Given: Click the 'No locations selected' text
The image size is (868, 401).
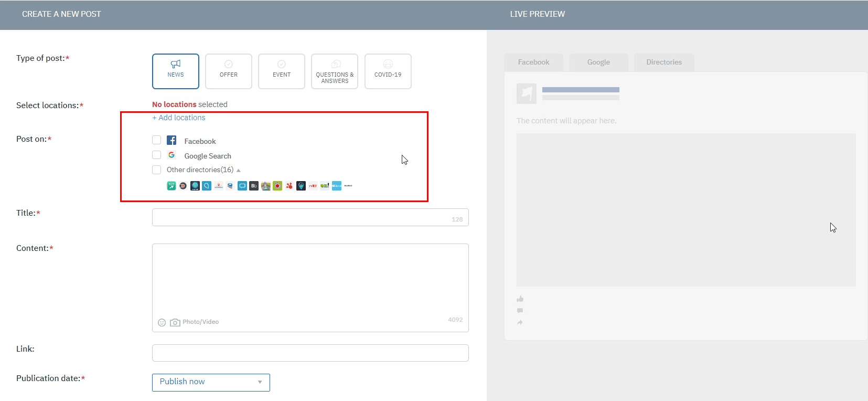Looking at the screenshot, I should [x=190, y=104].
